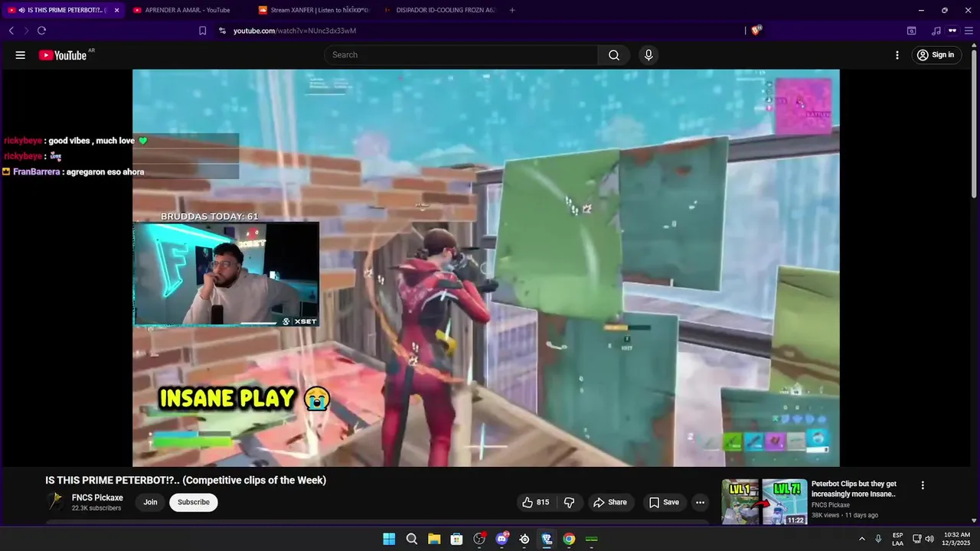Open the browser toolbar glasses icon
Screen dimensions: 980x551
pyautogui.click(x=952, y=31)
